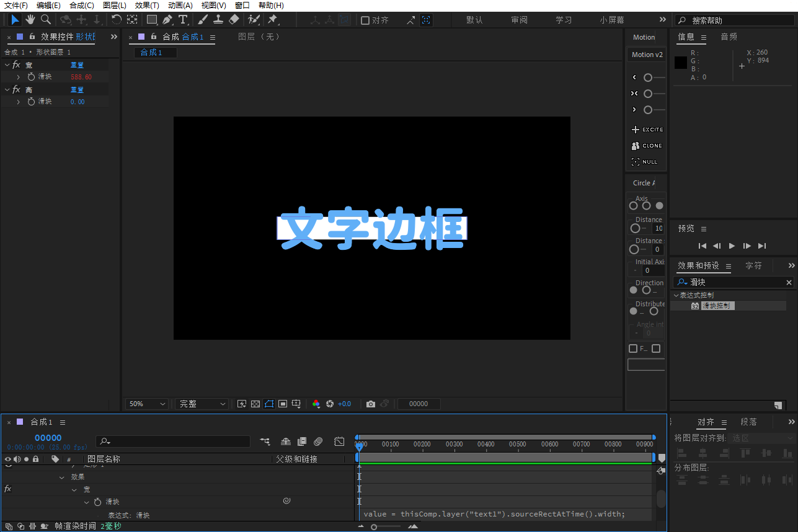
Task: Switch to the 字符 tab
Action: 753,265
